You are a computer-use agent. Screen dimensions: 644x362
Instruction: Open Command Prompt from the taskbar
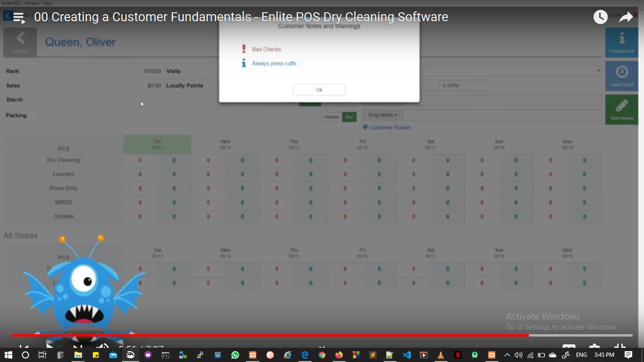pyautogui.click(x=165, y=355)
